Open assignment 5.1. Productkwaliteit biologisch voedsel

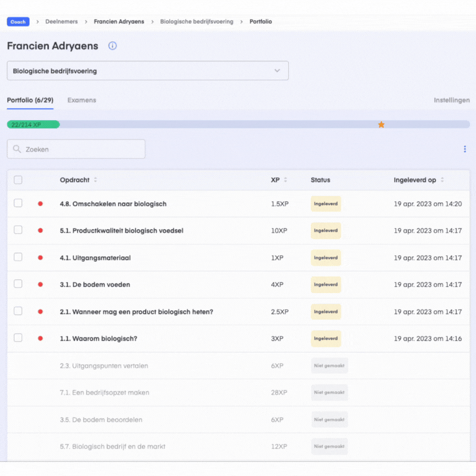point(121,230)
